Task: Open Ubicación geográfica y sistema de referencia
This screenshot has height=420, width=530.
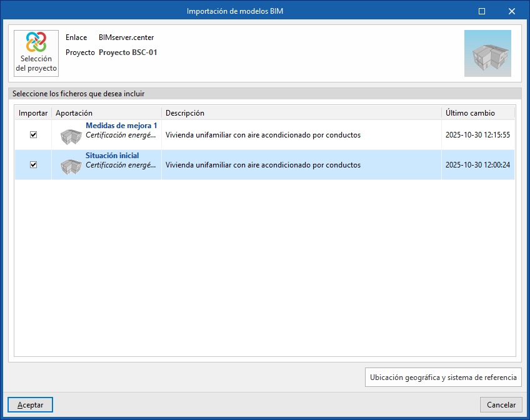Action: point(443,377)
